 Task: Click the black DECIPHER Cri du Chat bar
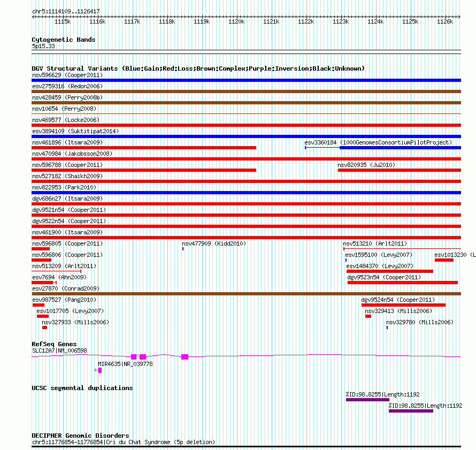point(246,447)
